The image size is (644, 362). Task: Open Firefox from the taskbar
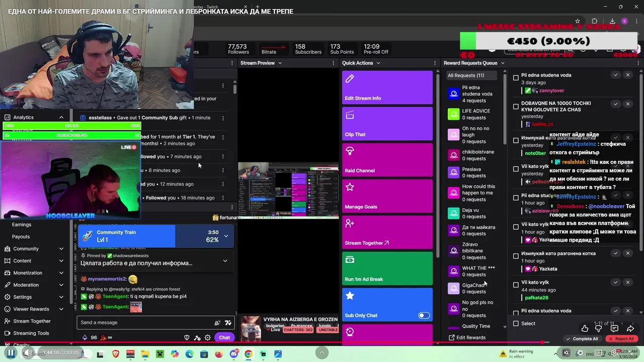tap(219, 354)
